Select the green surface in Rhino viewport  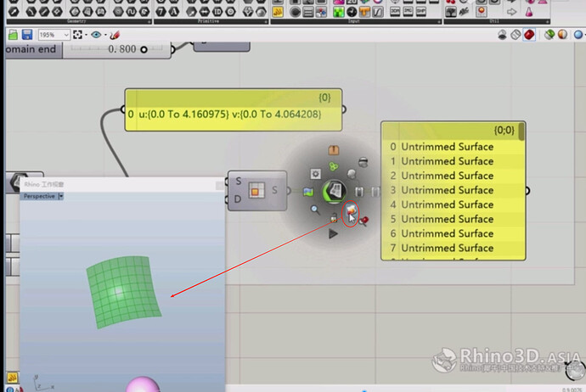(x=123, y=292)
